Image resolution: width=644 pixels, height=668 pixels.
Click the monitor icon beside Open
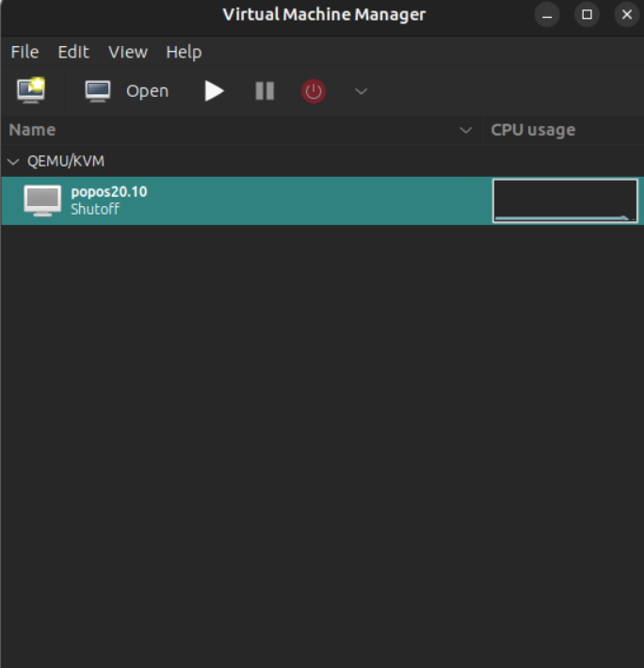pyautogui.click(x=98, y=90)
